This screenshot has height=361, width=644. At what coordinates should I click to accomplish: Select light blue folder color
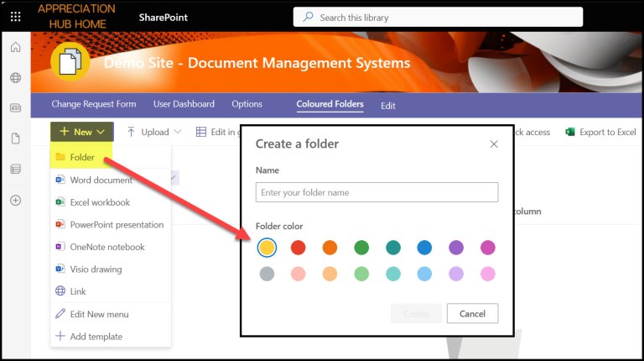tap(424, 274)
